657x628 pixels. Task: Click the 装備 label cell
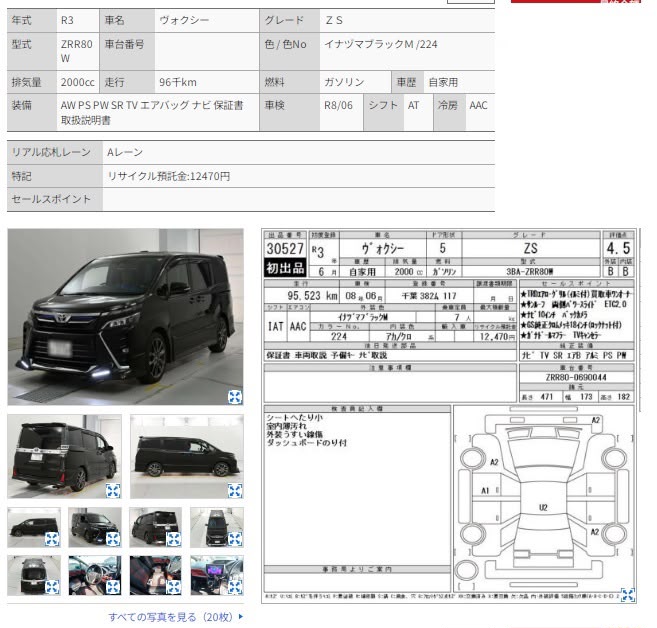[32, 113]
